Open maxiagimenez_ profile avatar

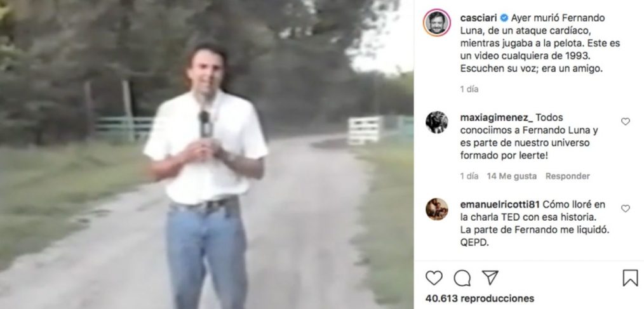pyautogui.click(x=436, y=122)
